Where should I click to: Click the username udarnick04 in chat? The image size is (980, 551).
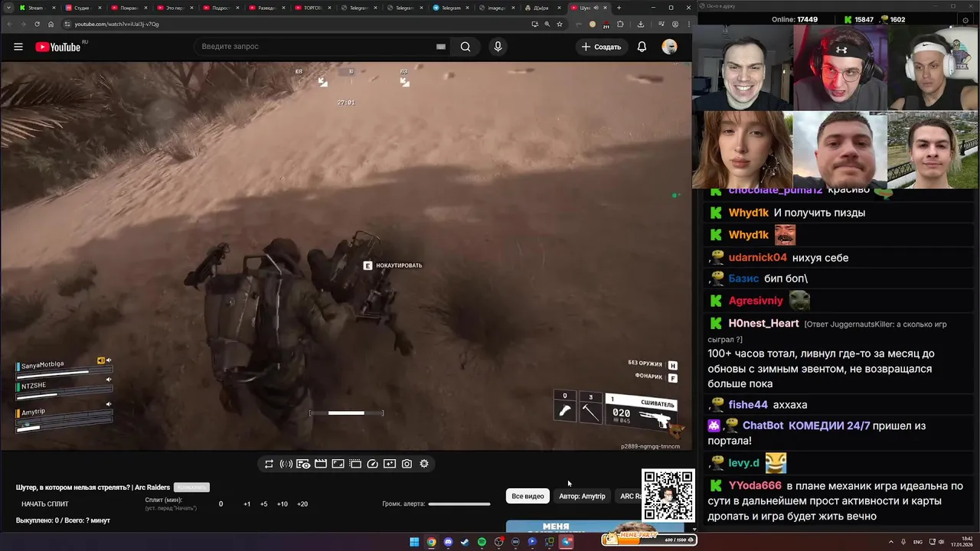(757, 257)
